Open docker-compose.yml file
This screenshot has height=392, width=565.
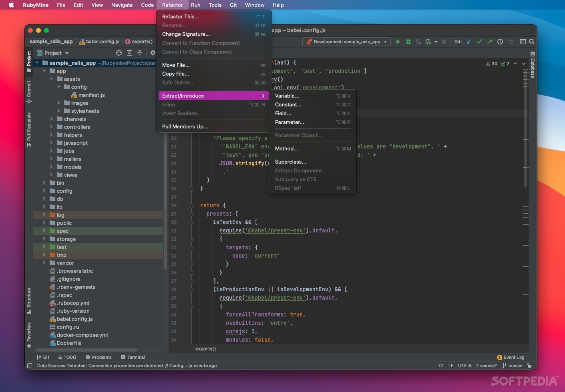[82, 335]
